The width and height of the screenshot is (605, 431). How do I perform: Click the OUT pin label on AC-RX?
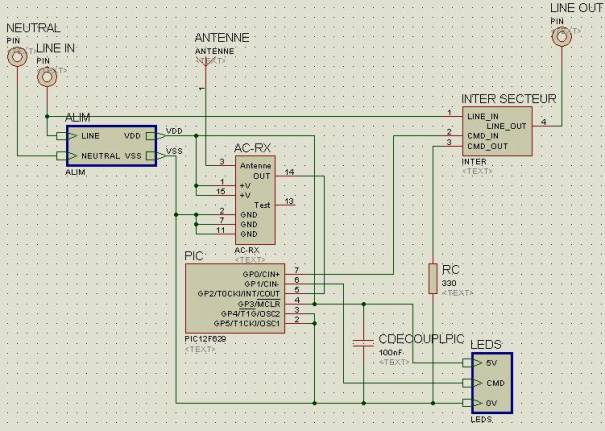point(262,176)
